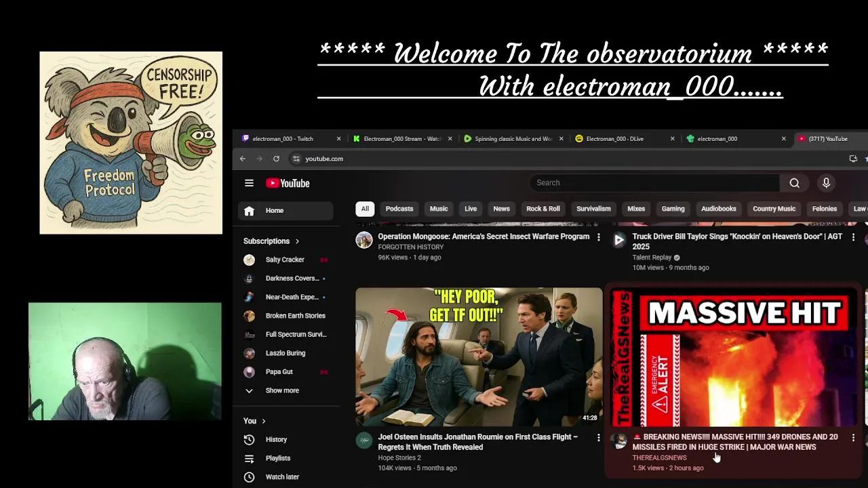Viewport: 868px width, 488px height.
Task: Open Joel Osteen flight video thumbnail
Action: (479, 357)
